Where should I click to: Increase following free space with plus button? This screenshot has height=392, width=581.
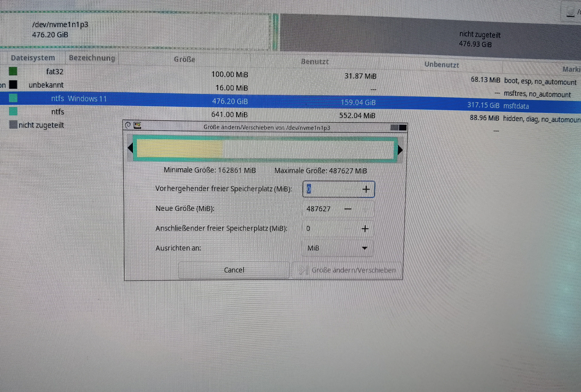click(365, 229)
